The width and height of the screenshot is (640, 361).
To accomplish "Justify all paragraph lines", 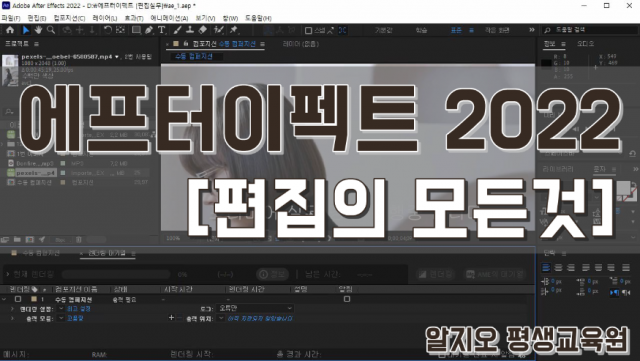I will click(626, 267).
